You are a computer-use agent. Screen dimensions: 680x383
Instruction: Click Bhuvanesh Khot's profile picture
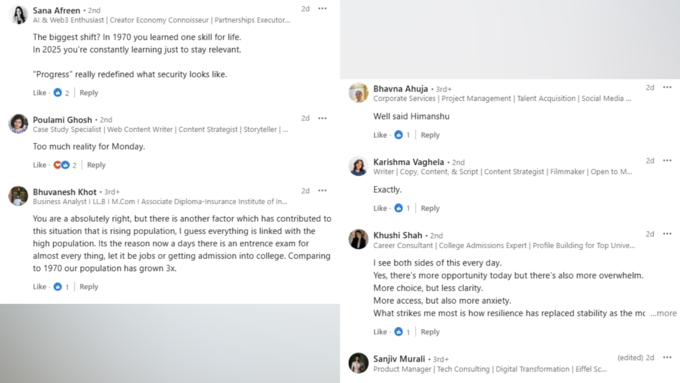click(18, 196)
